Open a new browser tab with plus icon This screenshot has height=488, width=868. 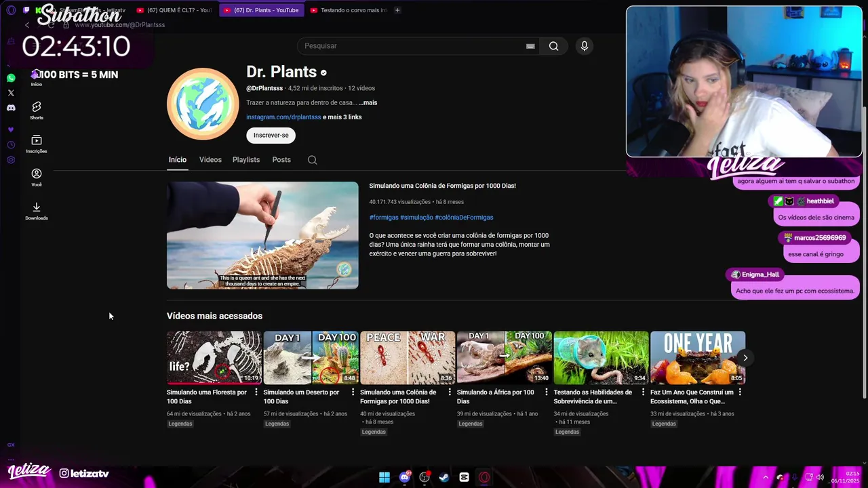397,10
